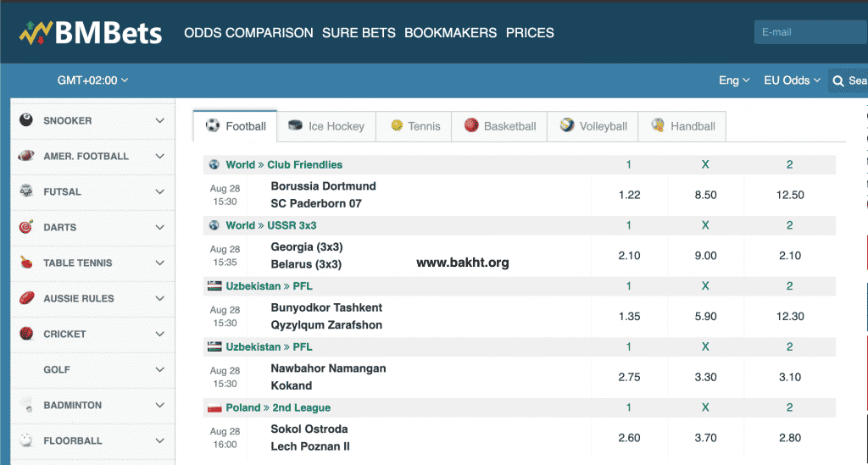Open the Eng language dropdown
The width and height of the screenshot is (868, 465).
tap(734, 80)
